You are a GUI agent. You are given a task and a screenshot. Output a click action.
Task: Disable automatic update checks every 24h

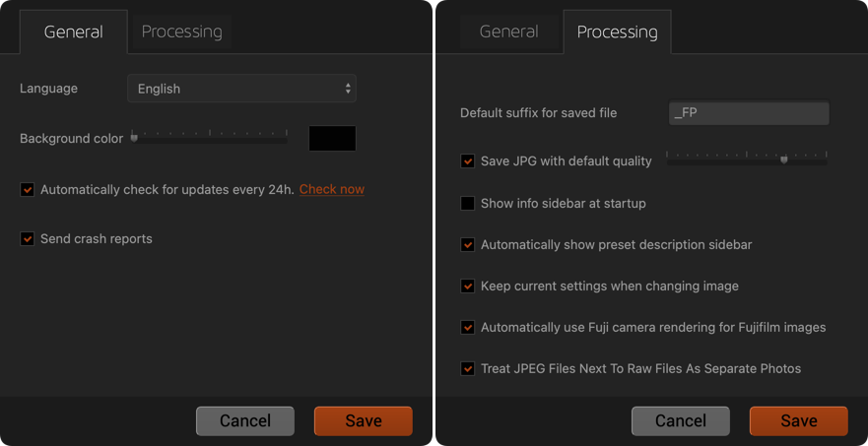pos(28,190)
